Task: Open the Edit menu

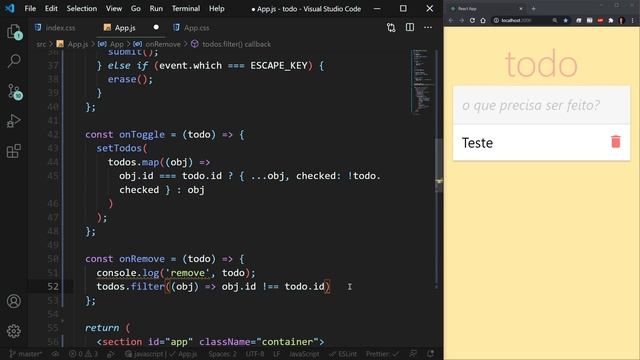Action: 51,8
